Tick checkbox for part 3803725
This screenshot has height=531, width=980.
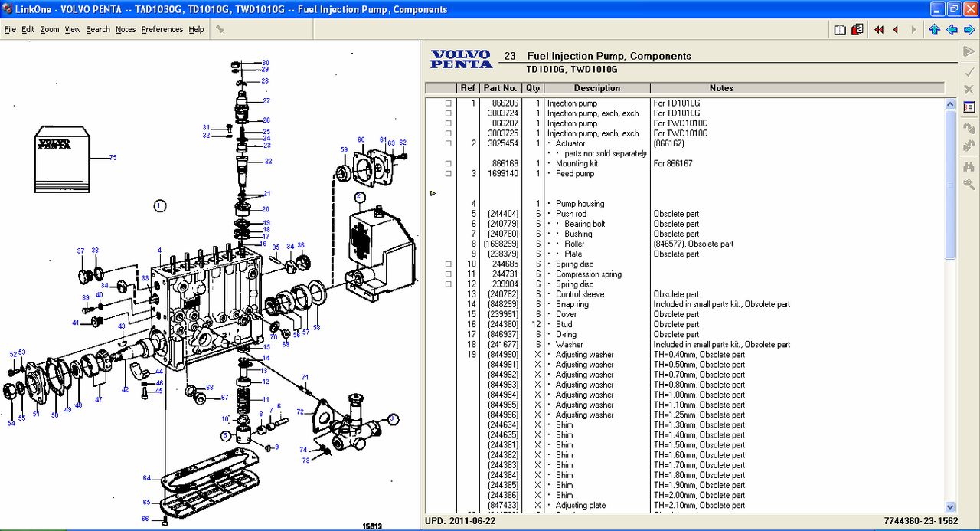click(449, 133)
